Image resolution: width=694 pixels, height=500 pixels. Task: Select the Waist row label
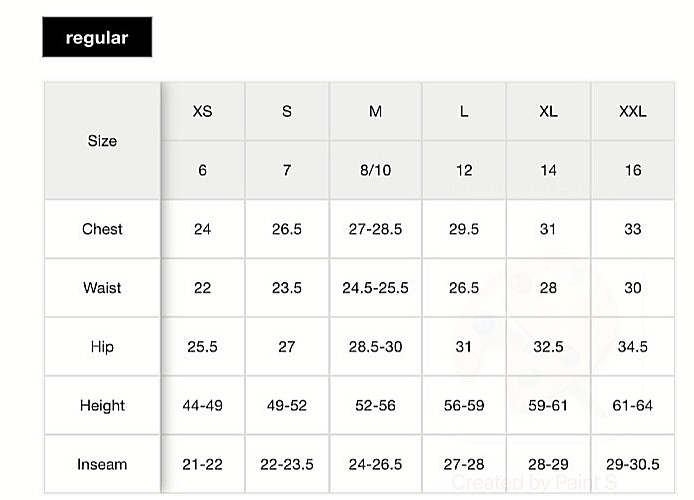click(x=102, y=288)
